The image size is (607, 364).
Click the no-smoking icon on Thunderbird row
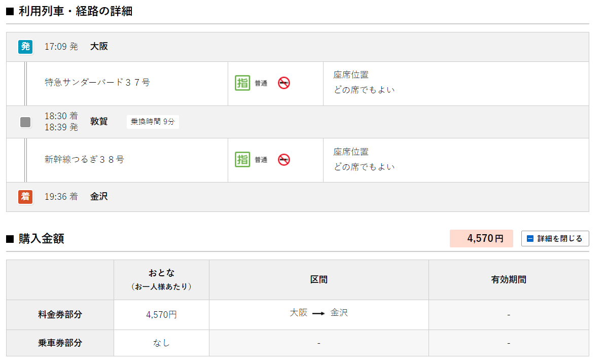(284, 83)
